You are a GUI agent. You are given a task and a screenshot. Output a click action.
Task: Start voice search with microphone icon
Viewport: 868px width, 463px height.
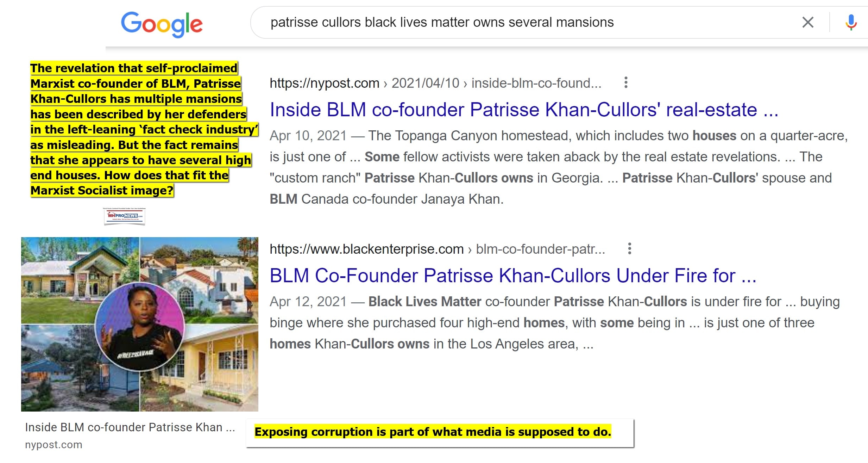851,23
